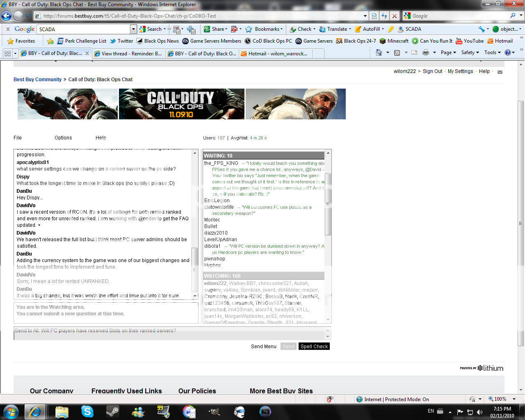Open the IE Help question mark dropdown
Image resolution: width=525 pixels, height=420 pixels.
(x=510, y=52)
